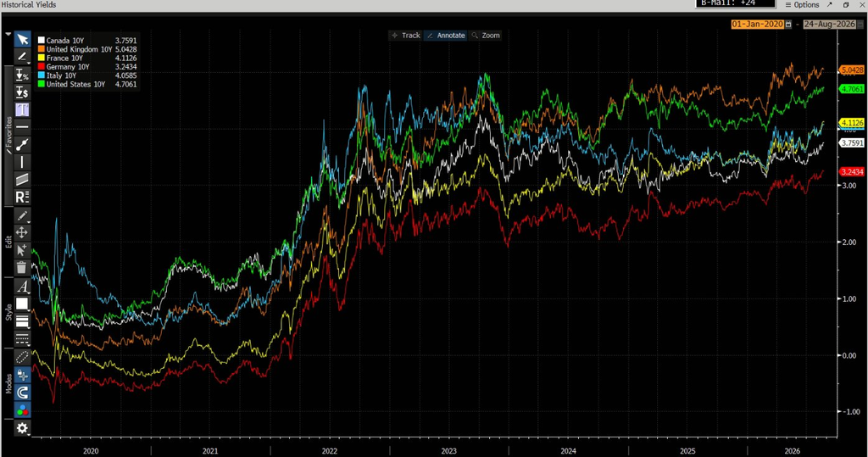Select the add-selection cursor tool
The height and width of the screenshot is (457, 868).
[22, 250]
